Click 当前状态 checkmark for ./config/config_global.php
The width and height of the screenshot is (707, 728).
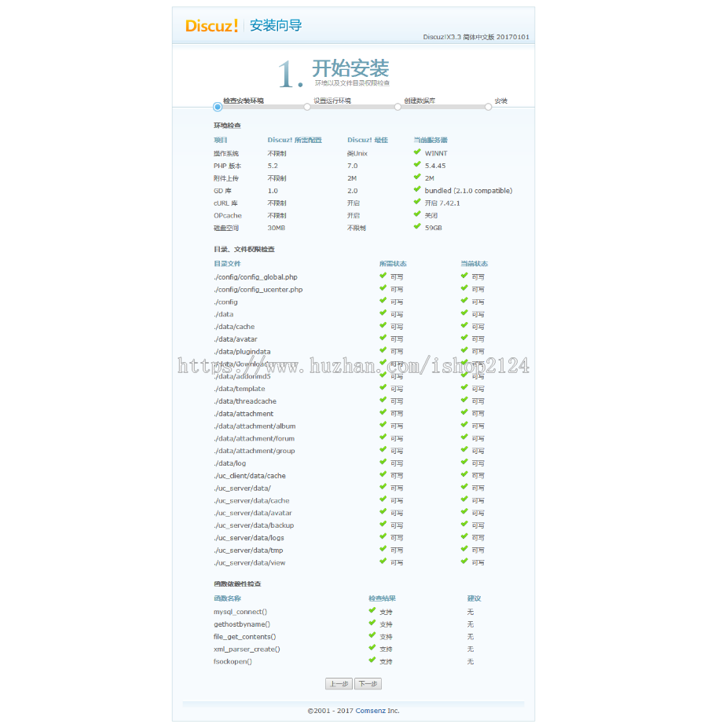[464, 276]
